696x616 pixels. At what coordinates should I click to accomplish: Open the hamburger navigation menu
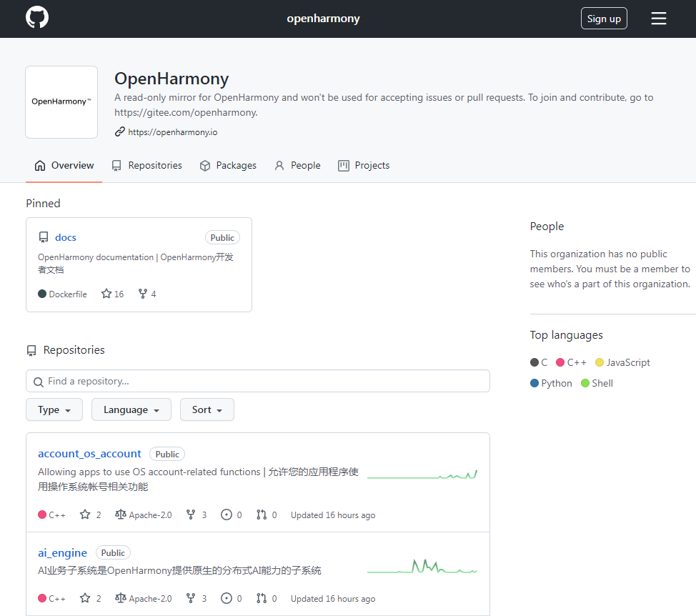[x=658, y=18]
